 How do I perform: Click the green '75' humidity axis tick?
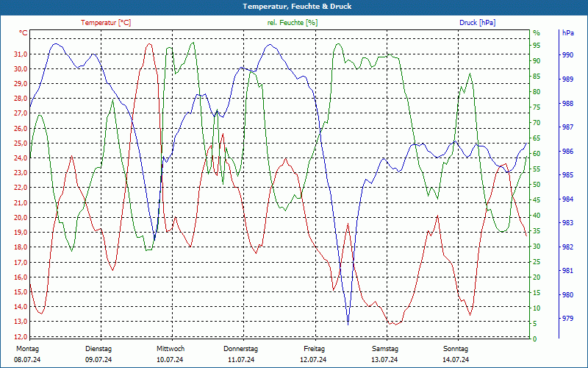537,107
